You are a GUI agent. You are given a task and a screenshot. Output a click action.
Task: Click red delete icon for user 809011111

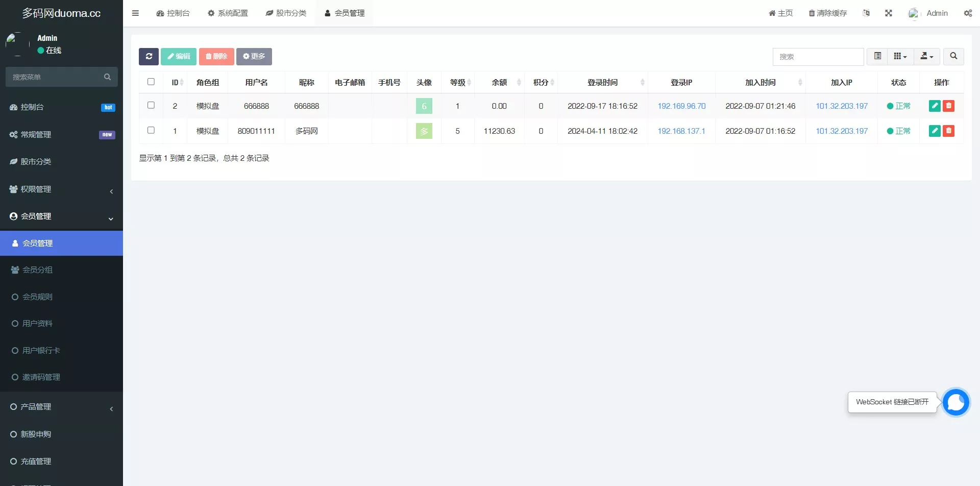[x=948, y=131]
